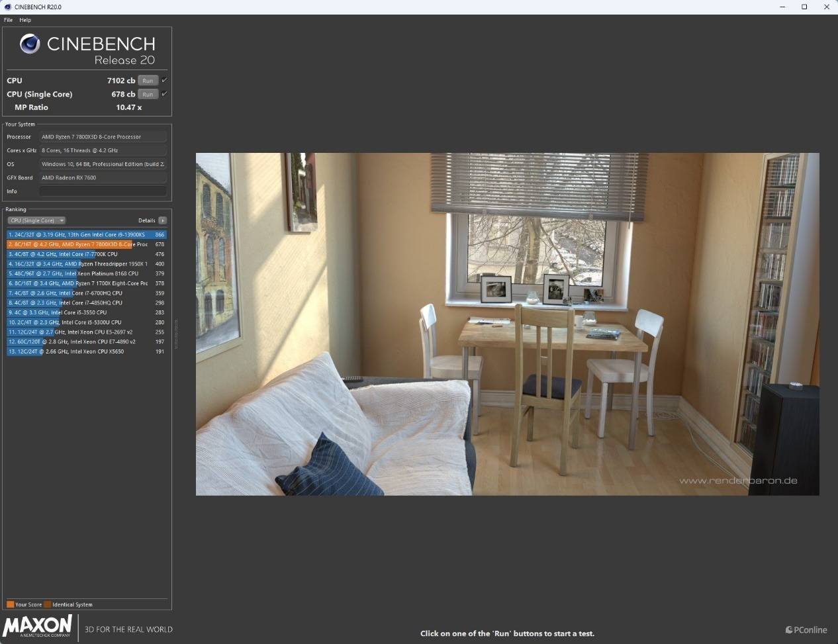This screenshot has width=838, height=644.
Task: Open the File menu
Action: tap(8, 20)
